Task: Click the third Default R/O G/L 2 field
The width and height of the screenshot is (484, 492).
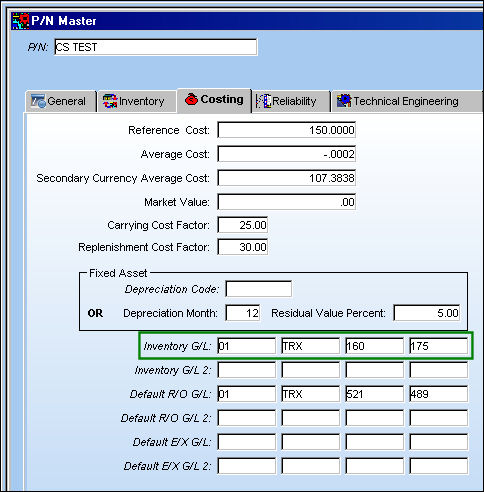Action: 375,418
